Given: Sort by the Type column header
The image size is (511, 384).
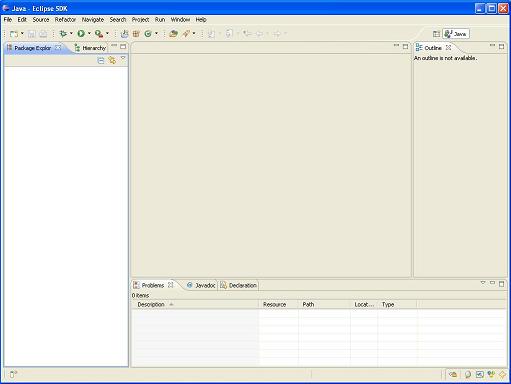Looking at the screenshot, I should pos(398,304).
